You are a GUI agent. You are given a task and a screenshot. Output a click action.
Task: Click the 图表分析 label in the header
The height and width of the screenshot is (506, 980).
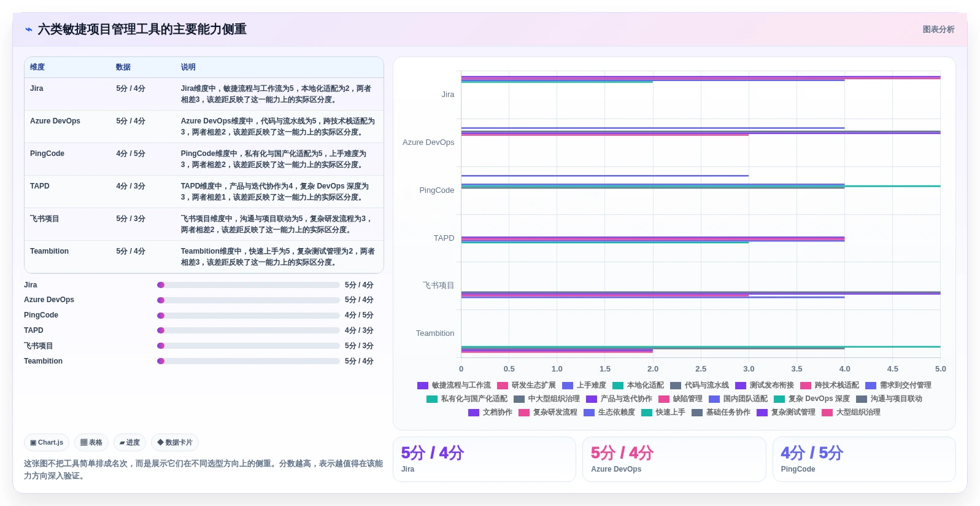[938, 29]
